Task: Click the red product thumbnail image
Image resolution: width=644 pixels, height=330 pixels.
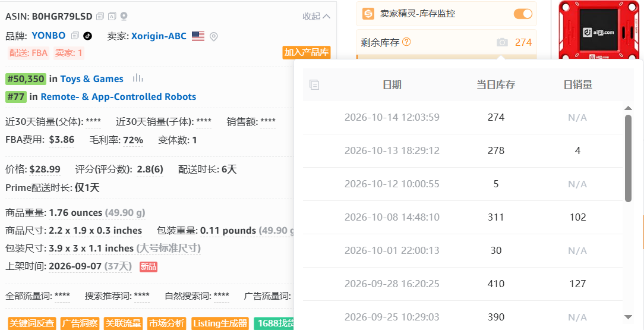Action: (599, 30)
